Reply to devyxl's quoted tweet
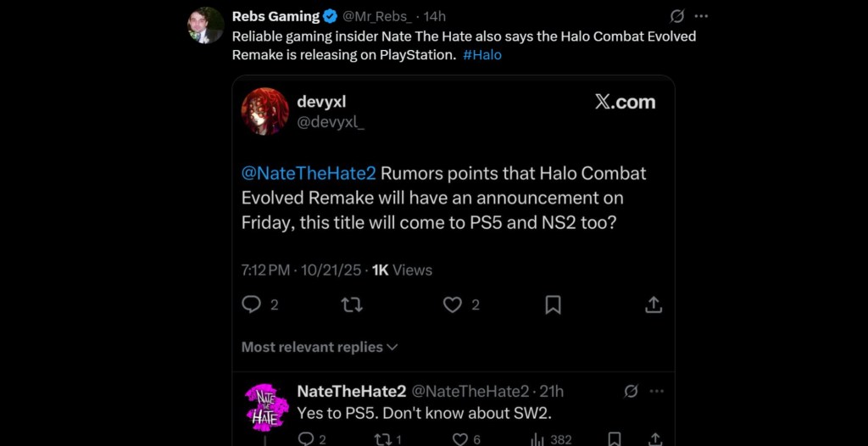The width and height of the screenshot is (868, 446). pos(252,304)
